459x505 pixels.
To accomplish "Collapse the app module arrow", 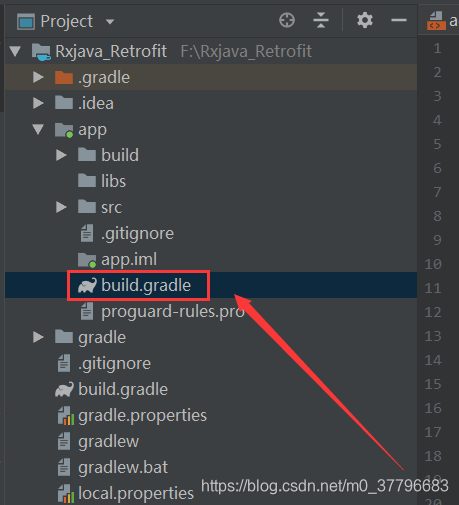I will click(x=38, y=129).
